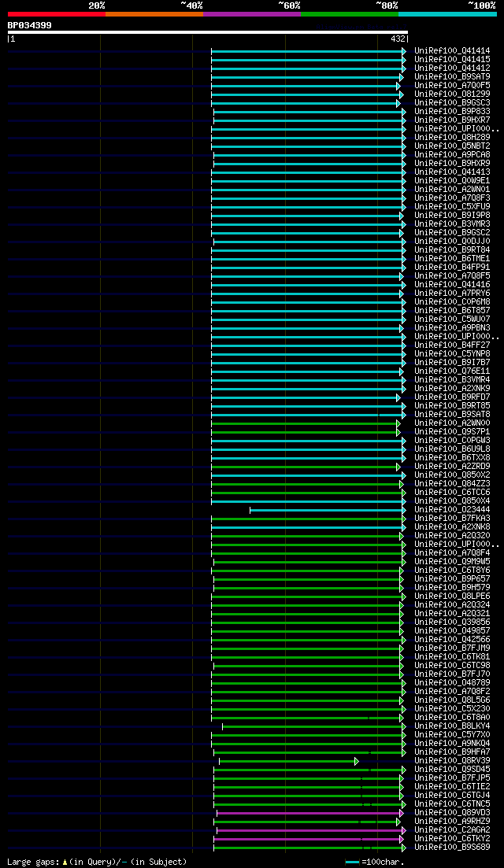Select the UniRef100_Q850X2 label
The width and height of the screenshot is (504, 868).
point(452,475)
